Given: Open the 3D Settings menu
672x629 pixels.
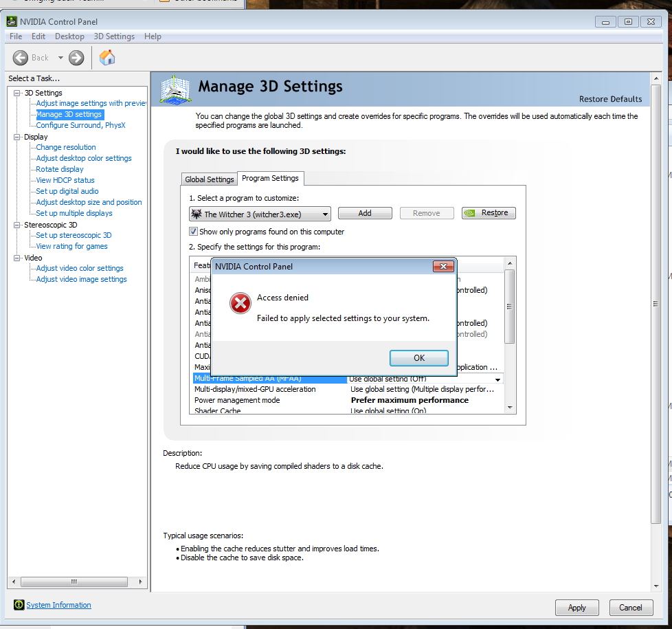Looking at the screenshot, I should tap(114, 36).
